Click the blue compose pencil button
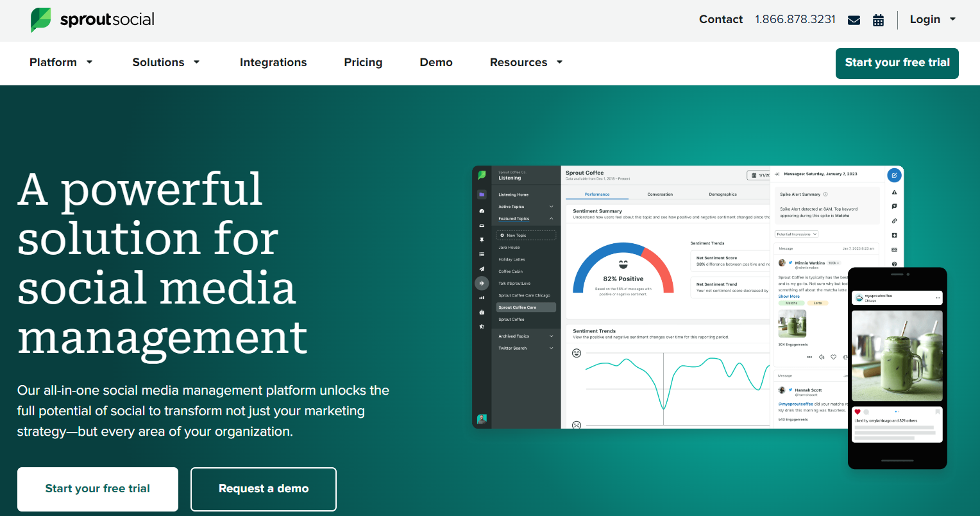Image resolution: width=980 pixels, height=516 pixels. [x=895, y=175]
